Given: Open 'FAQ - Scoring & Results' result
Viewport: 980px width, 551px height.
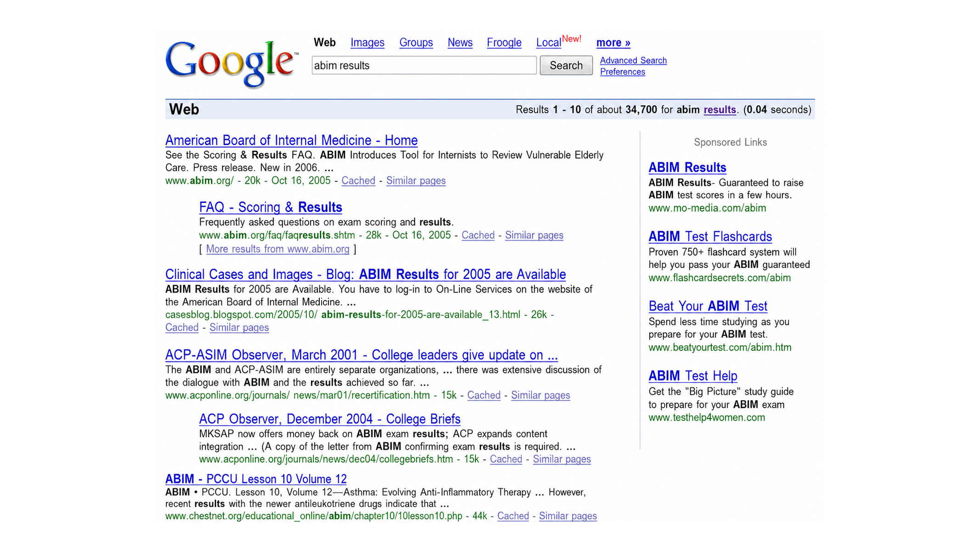Looking at the screenshot, I should (271, 207).
